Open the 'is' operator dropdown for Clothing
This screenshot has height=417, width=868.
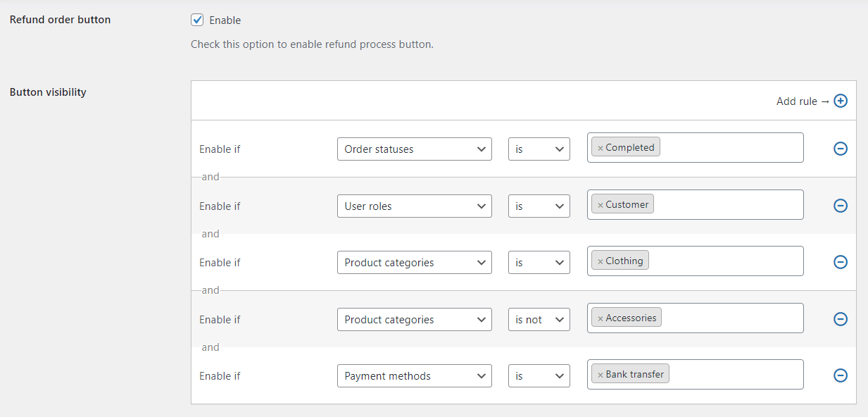pyautogui.click(x=539, y=263)
